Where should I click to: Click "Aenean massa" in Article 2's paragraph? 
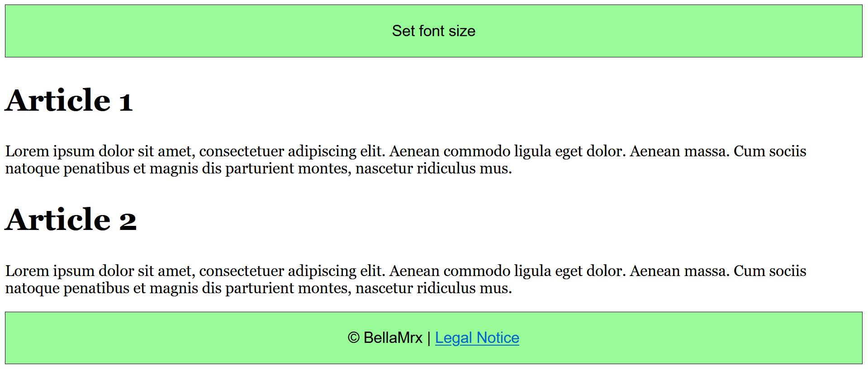[x=678, y=271]
